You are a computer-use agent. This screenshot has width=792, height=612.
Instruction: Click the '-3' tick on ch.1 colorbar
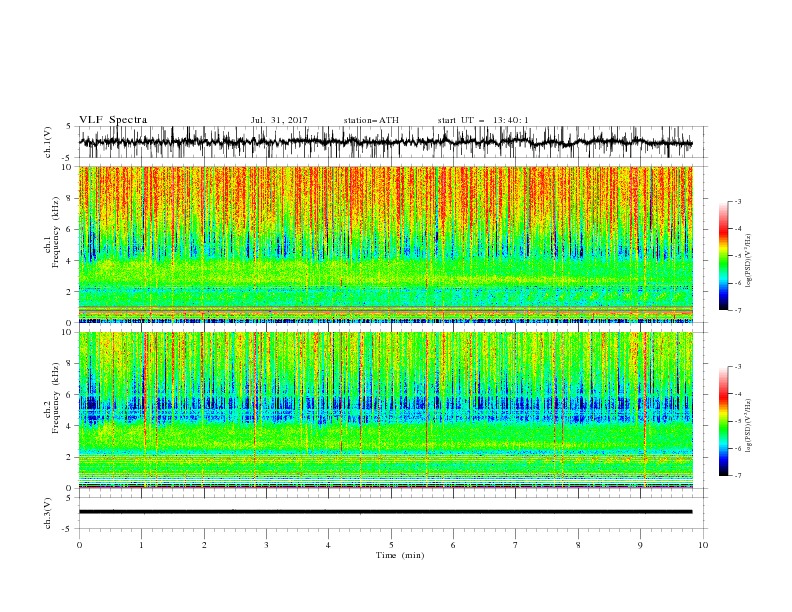[737, 201]
